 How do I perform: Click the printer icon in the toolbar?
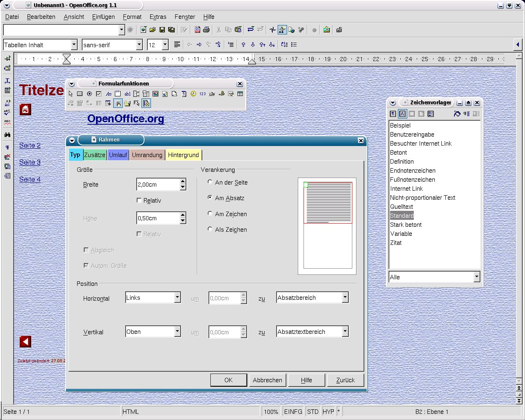pos(207,30)
